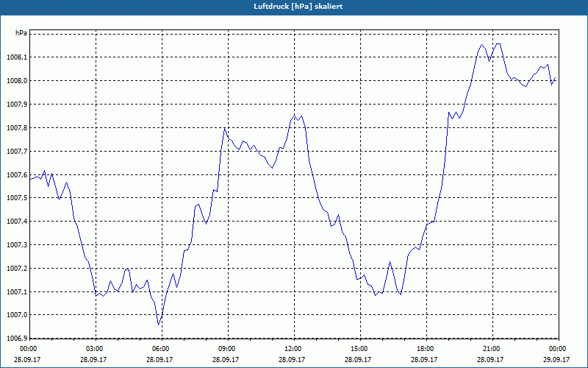Select the 1007,0 axis label

[17, 315]
